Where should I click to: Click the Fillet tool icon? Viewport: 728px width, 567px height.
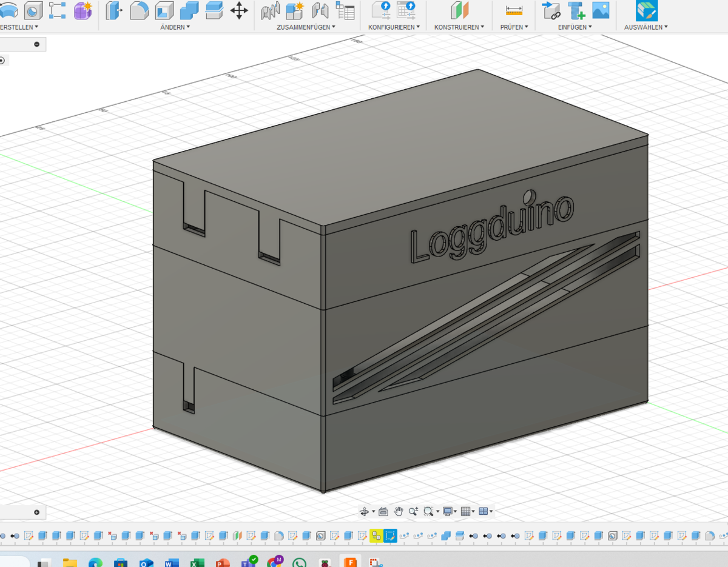(140, 10)
